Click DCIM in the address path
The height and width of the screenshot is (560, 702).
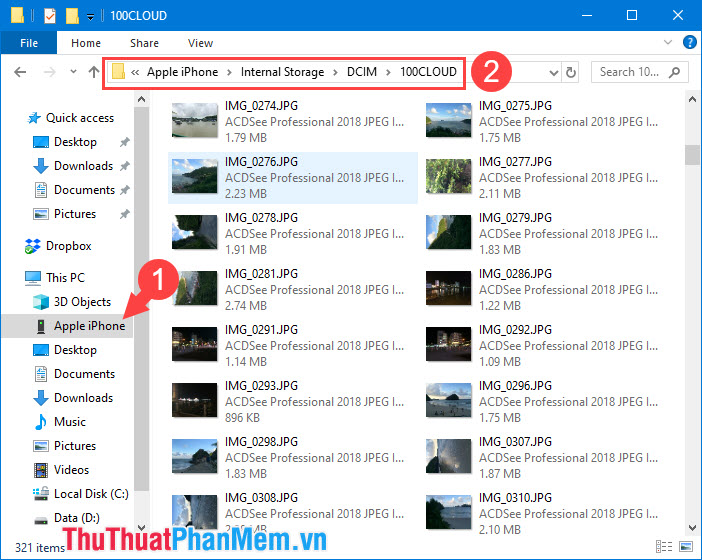[362, 72]
